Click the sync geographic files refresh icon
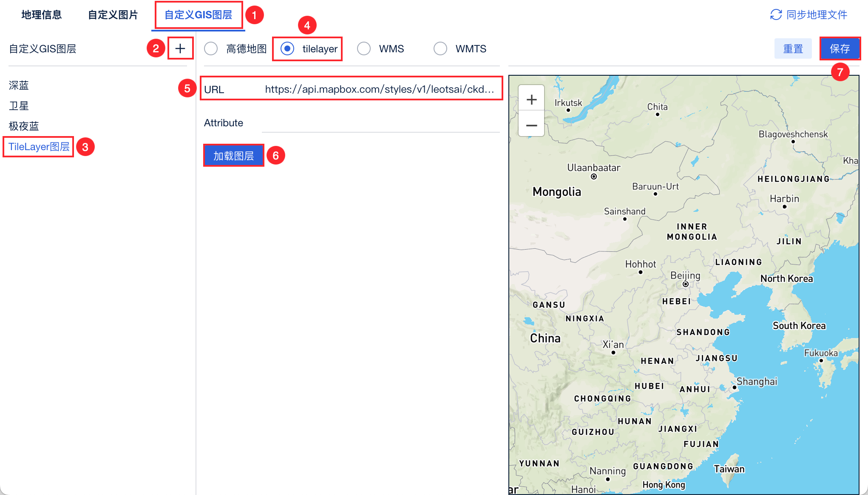Viewport: 868px width, 495px height. (x=776, y=14)
